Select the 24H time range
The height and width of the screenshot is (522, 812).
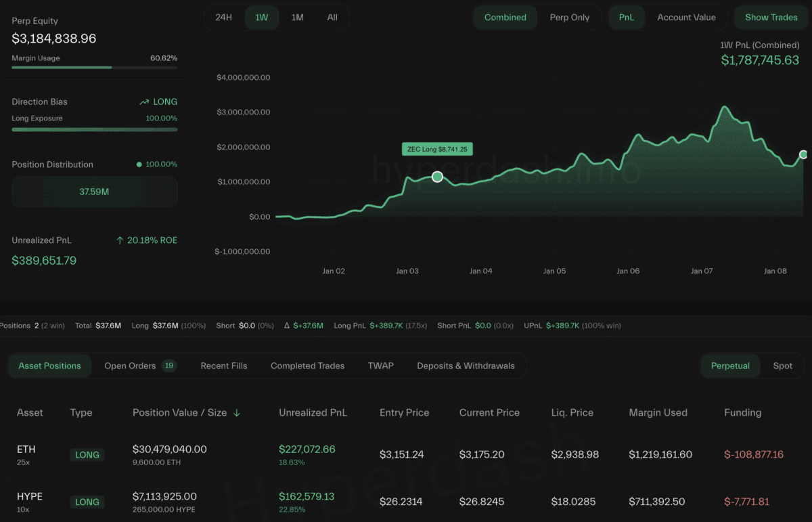coord(224,18)
